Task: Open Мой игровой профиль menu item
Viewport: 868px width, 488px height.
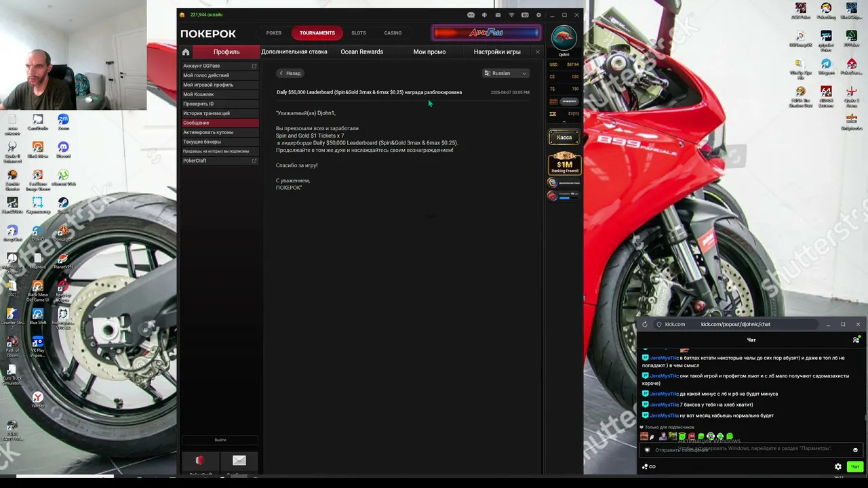Action: [220, 85]
